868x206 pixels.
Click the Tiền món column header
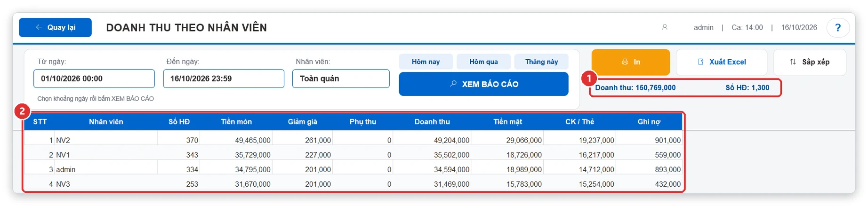point(236,122)
